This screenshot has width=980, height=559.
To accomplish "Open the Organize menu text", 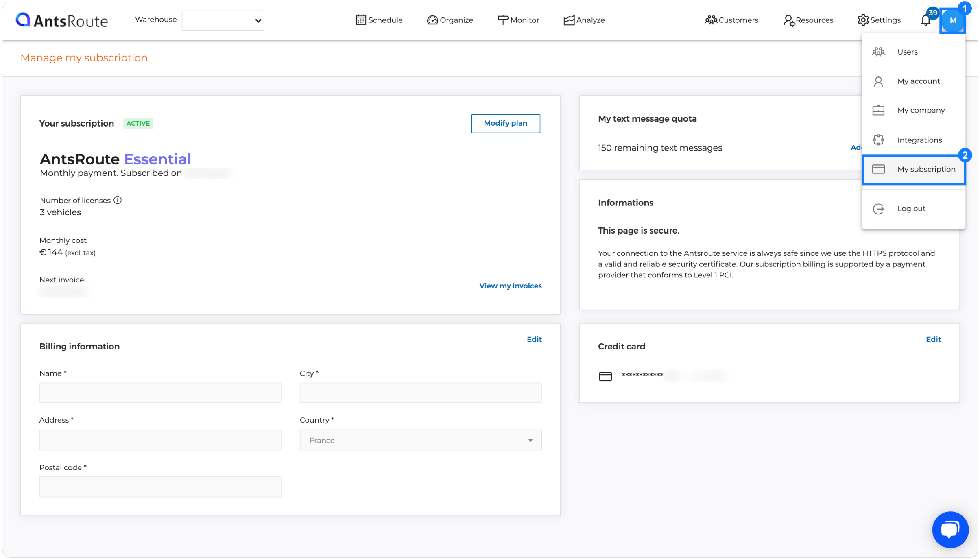I will [456, 20].
